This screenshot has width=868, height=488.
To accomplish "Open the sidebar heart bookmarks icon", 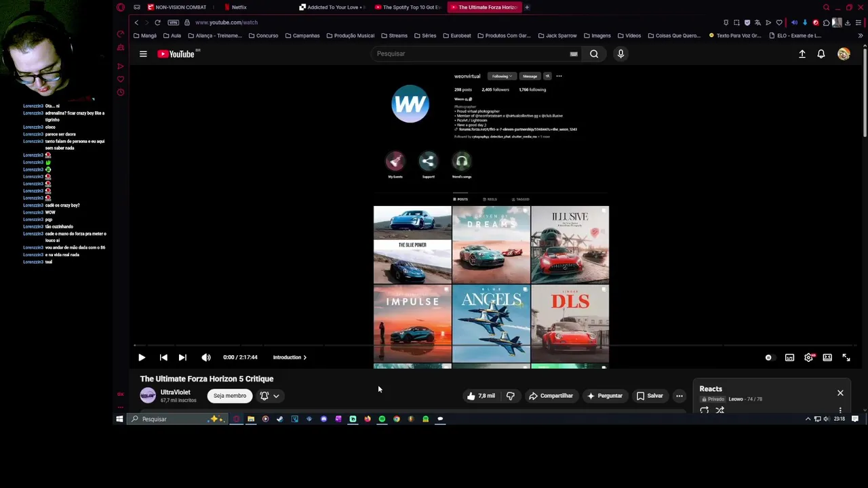I will 121,79.
